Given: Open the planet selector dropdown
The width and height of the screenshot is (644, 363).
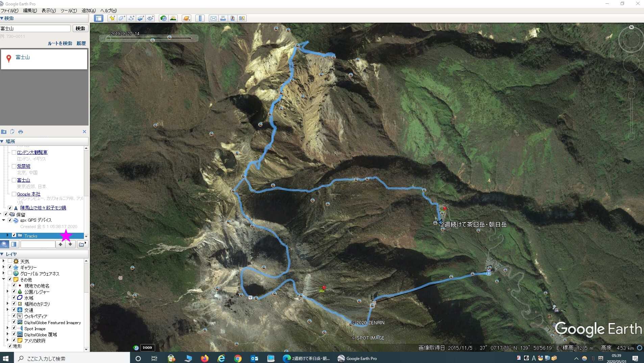Looking at the screenshot, I should point(187,18).
